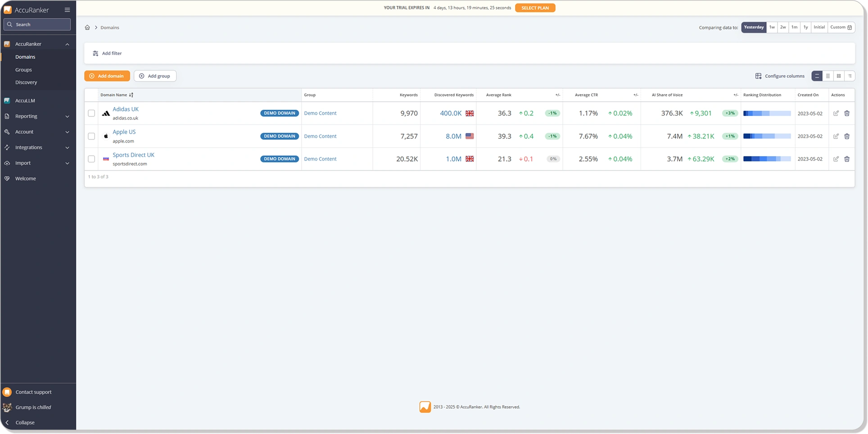Image resolution: width=868 pixels, height=434 pixels.
Task: Select the header checkbox to select all domains
Action: 91,95
